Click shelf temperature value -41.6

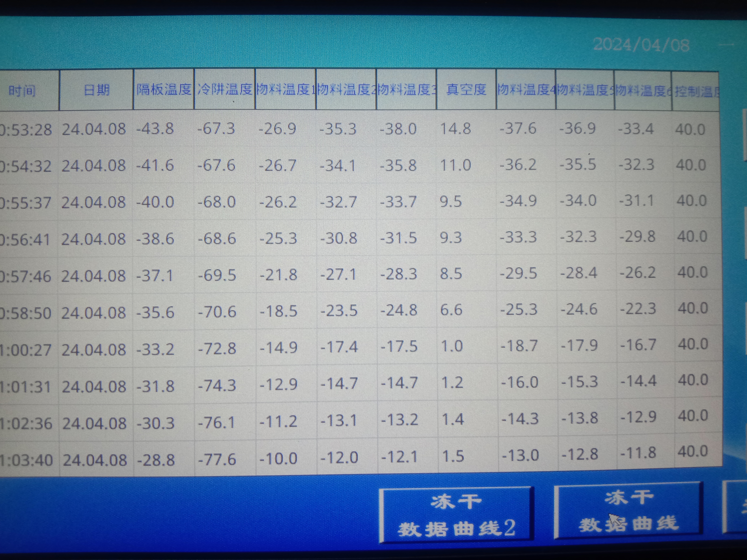click(155, 165)
